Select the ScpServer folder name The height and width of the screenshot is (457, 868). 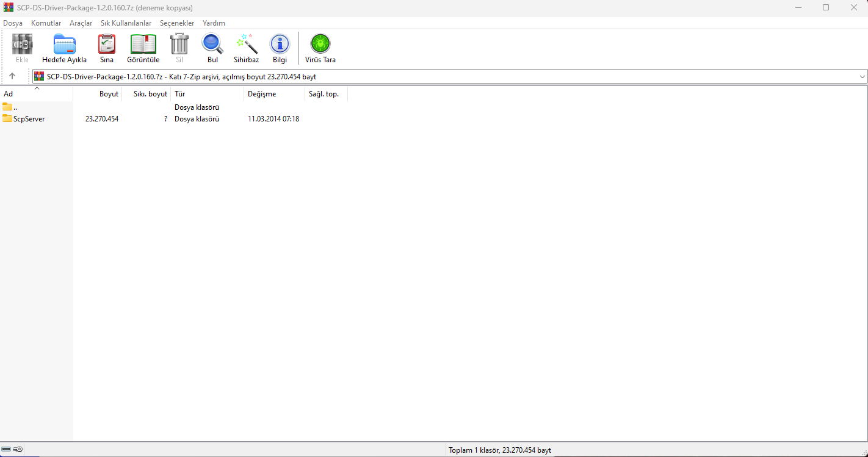(x=29, y=119)
